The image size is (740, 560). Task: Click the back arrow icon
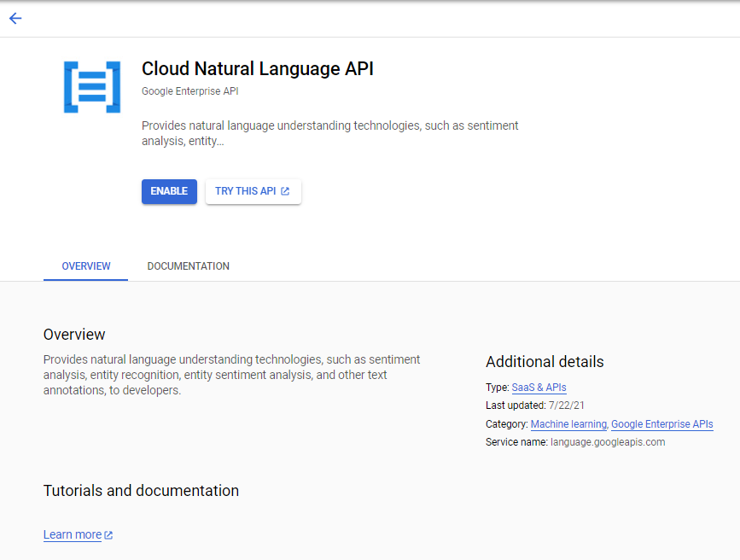pyautogui.click(x=15, y=18)
